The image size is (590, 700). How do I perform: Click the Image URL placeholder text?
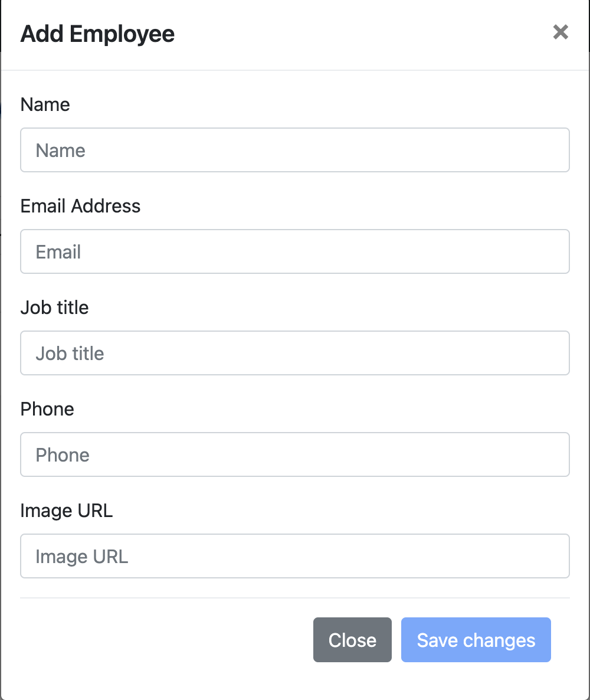[x=80, y=556]
